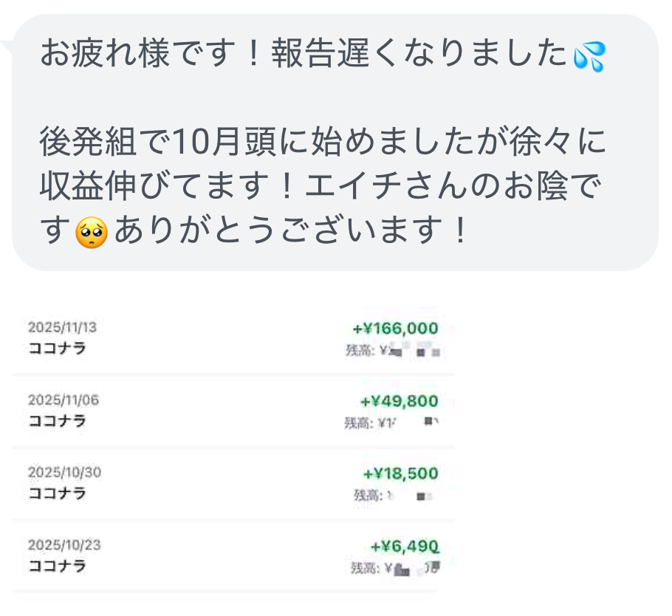Open the transaction history screenshot thumbnail
The height and width of the screenshot is (616, 672).
click(x=233, y=448)
